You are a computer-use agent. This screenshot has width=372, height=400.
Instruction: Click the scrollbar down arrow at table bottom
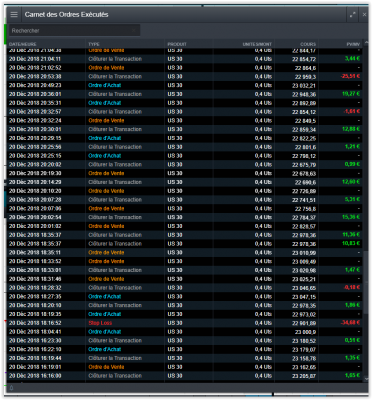click(365, 379)
